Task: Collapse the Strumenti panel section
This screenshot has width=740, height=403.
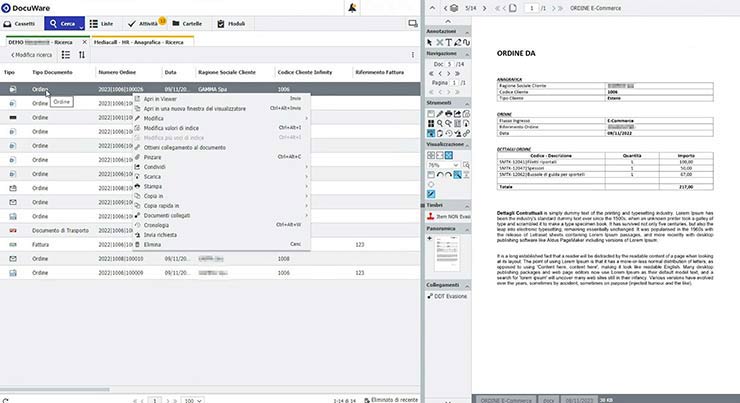Action: (466, 101)
